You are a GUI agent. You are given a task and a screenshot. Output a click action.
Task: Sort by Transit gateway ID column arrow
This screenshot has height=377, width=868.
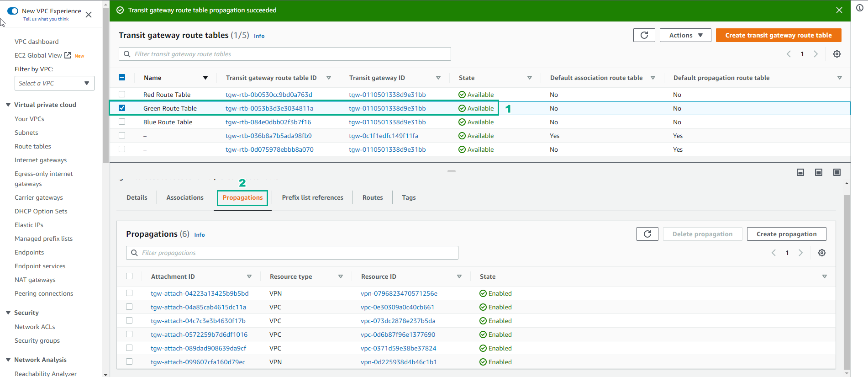point(438,78)
